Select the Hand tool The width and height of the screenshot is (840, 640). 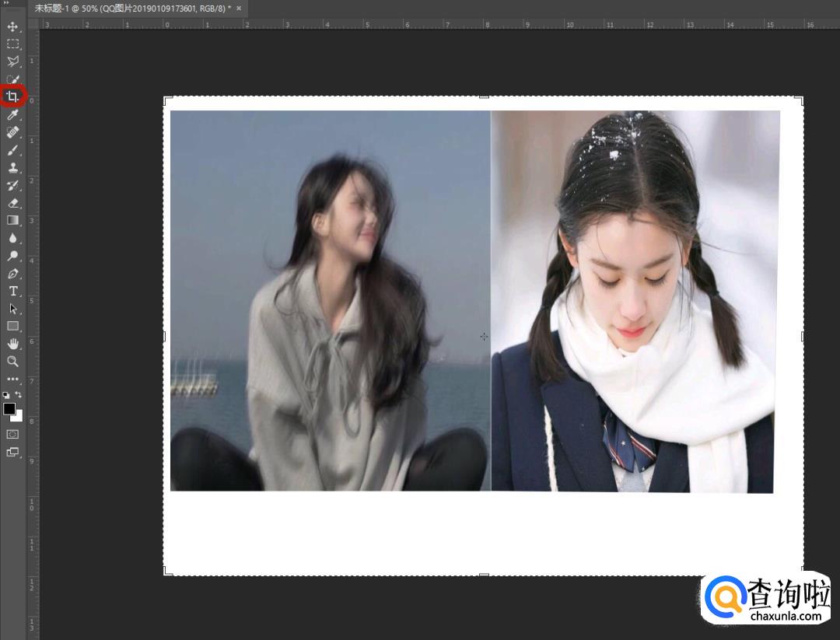click(x=12, y=344)
